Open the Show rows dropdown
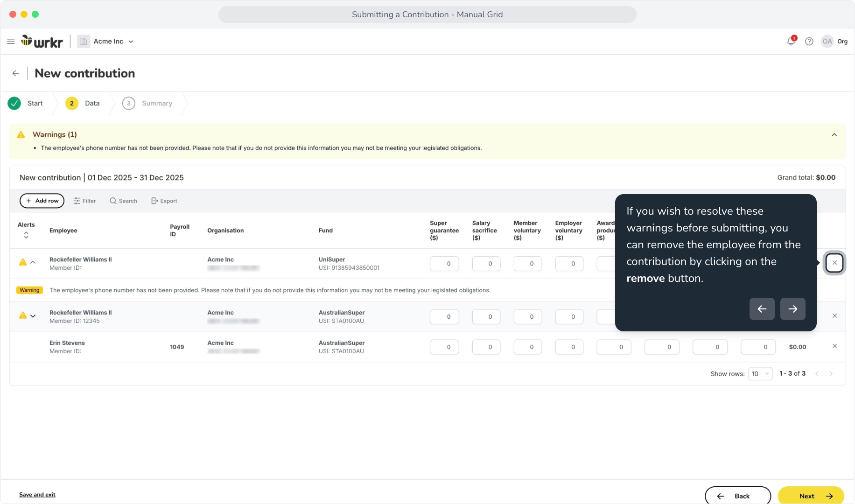855x504 pixels. click(x=760, y=374)
